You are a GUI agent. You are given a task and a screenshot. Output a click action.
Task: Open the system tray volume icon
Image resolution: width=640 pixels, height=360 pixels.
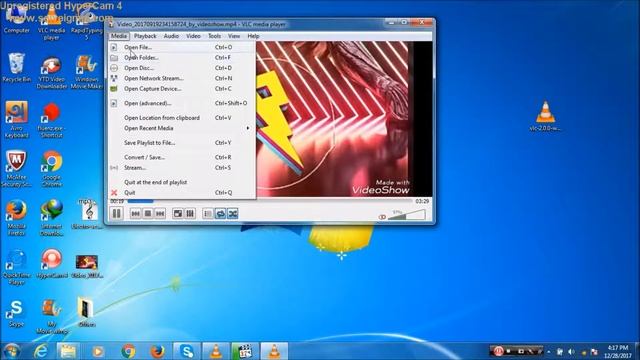[571, 352]
